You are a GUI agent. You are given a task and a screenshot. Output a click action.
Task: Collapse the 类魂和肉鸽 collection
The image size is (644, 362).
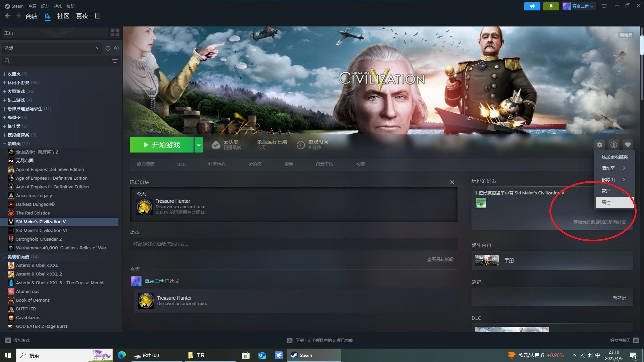tap(4, 257)
